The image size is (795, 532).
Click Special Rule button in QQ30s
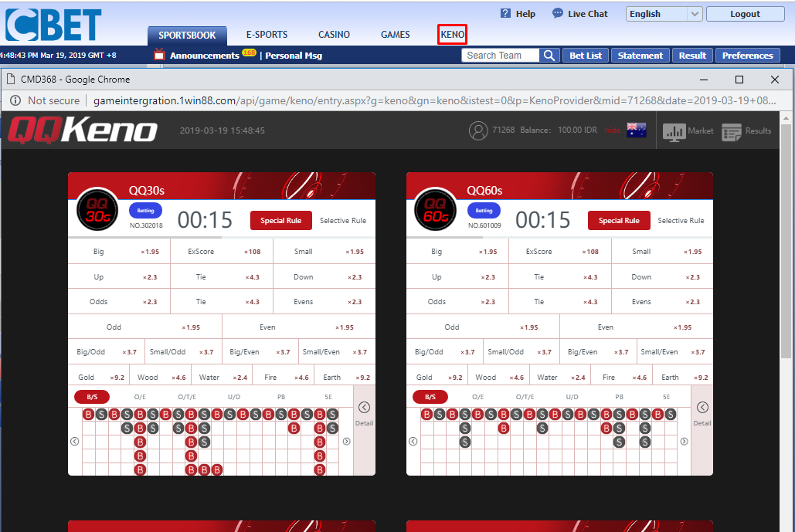coord(281,220)
